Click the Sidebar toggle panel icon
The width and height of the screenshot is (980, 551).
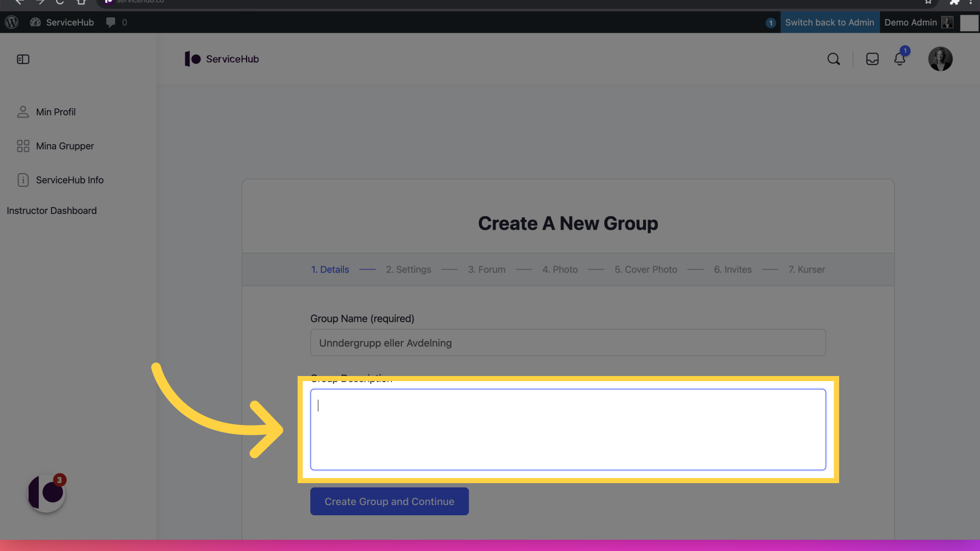(x=23, y=59)
